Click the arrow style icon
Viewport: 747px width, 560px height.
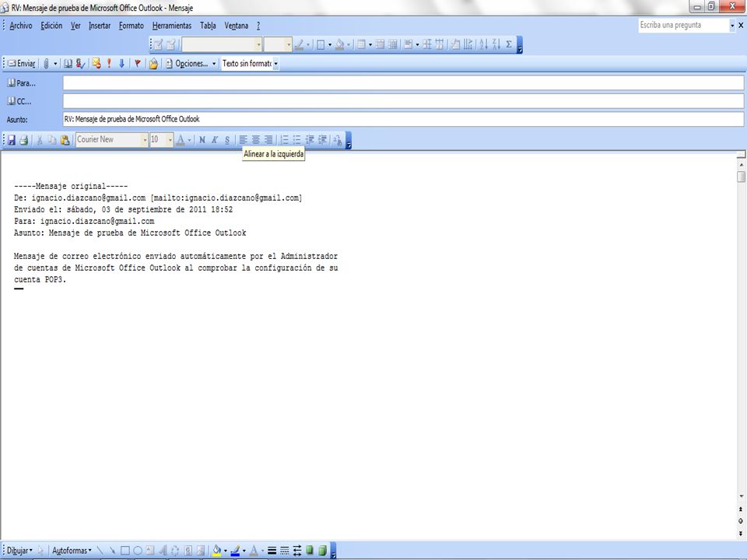point(296,551)
